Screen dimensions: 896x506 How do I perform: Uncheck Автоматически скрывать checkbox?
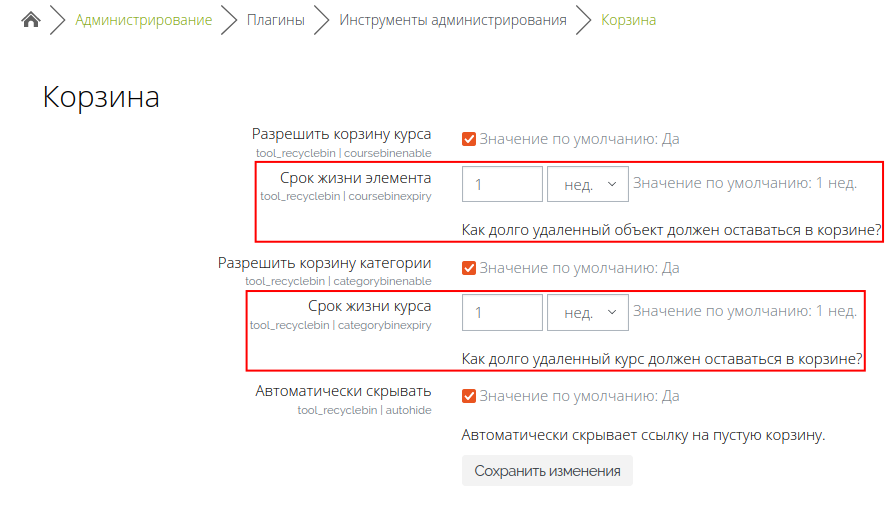(469, 396)
